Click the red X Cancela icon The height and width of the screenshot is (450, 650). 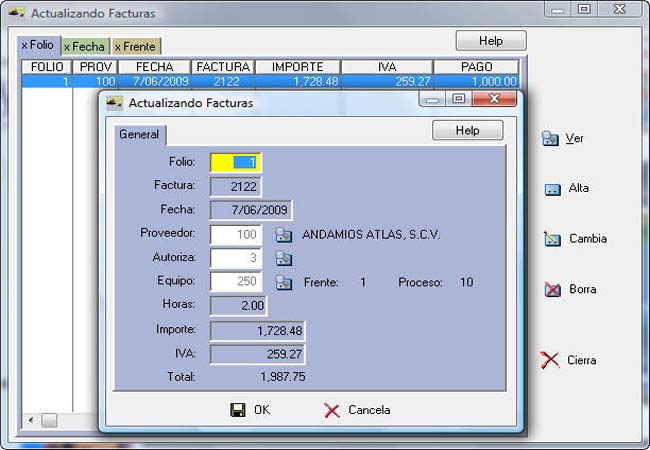332,410
